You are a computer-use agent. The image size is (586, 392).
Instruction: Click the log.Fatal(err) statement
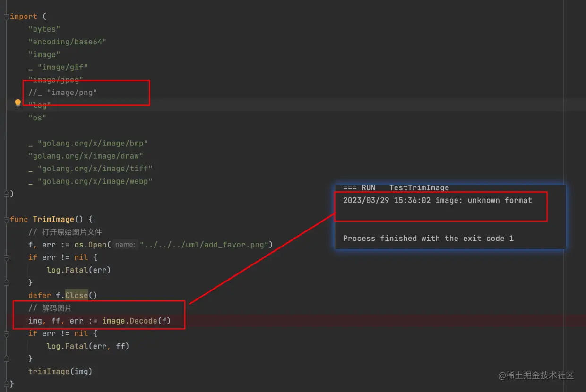pyautogui.click(x=79, y=270)
